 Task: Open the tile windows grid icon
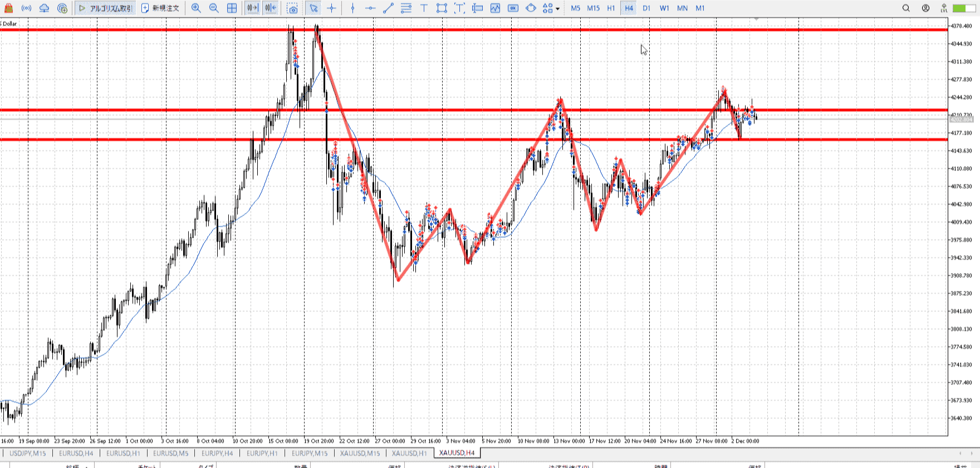[232, 8]
